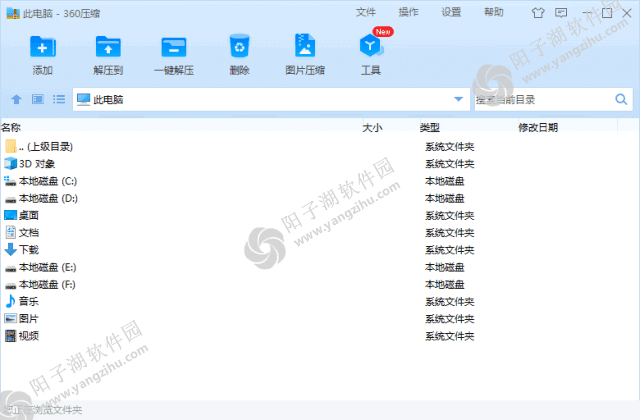Screen dimensions: 640x420
Task: Open the 图片压缩 image compression tool
Action: [305, 45]
